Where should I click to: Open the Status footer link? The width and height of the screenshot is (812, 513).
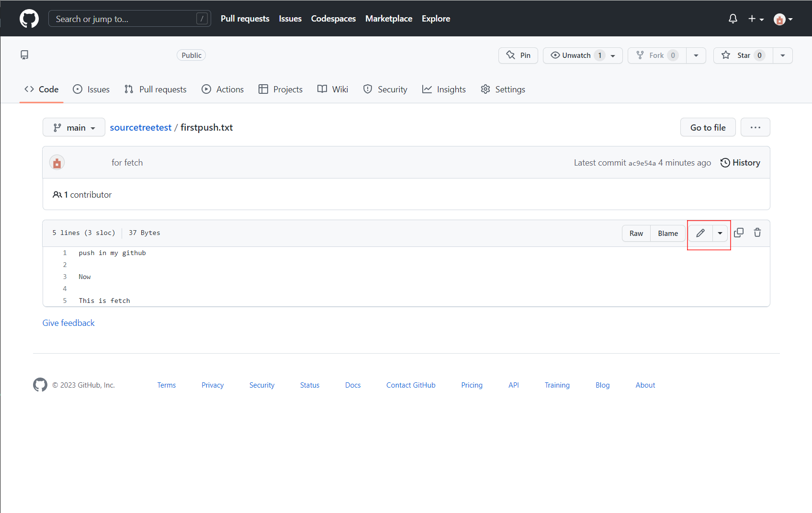[310, 385]
